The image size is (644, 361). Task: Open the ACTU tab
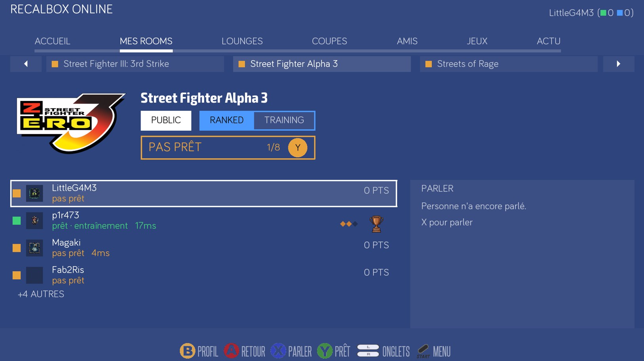pos(549,41)
